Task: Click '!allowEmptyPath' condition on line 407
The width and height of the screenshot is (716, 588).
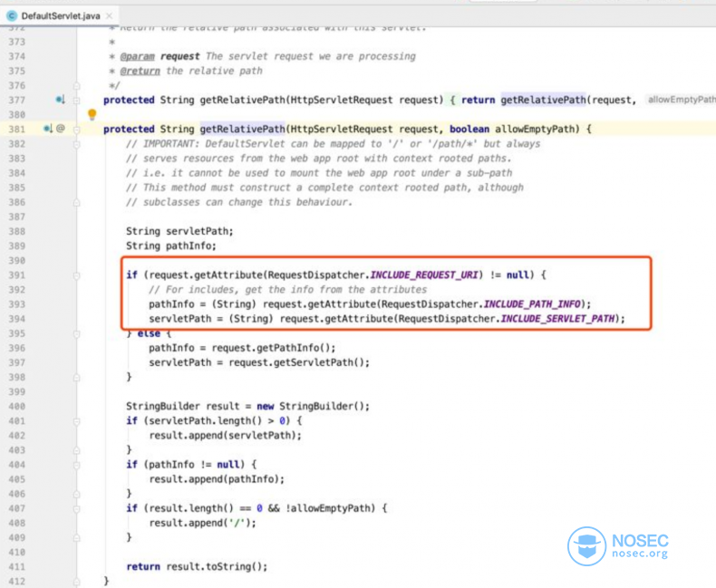Action: point(330,508)
